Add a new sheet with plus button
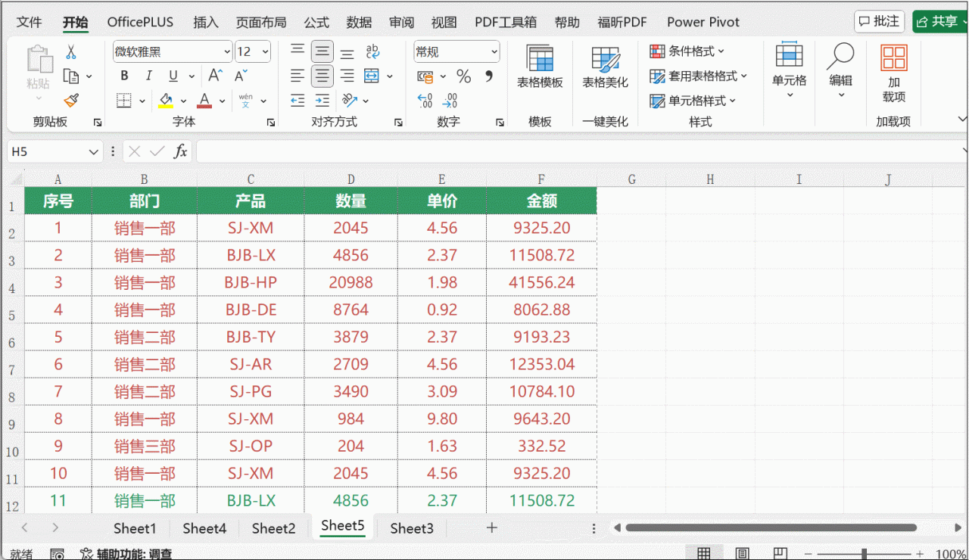The image size is (969, 560). [x=492, y=527]
